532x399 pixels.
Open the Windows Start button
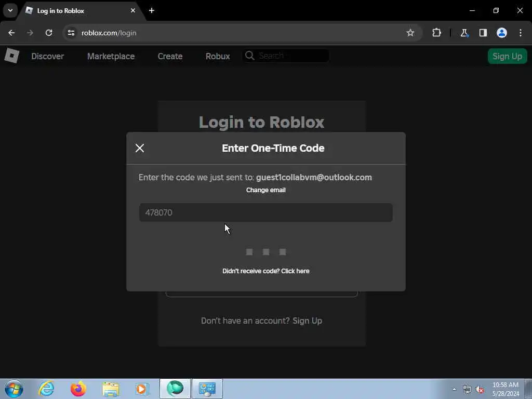point(14,389)
